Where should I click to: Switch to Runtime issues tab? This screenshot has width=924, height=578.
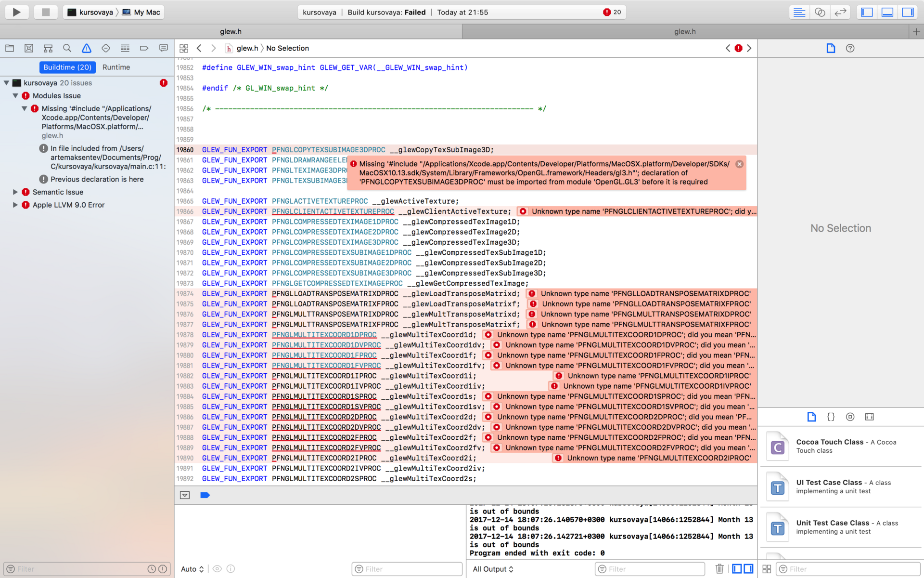116,67
